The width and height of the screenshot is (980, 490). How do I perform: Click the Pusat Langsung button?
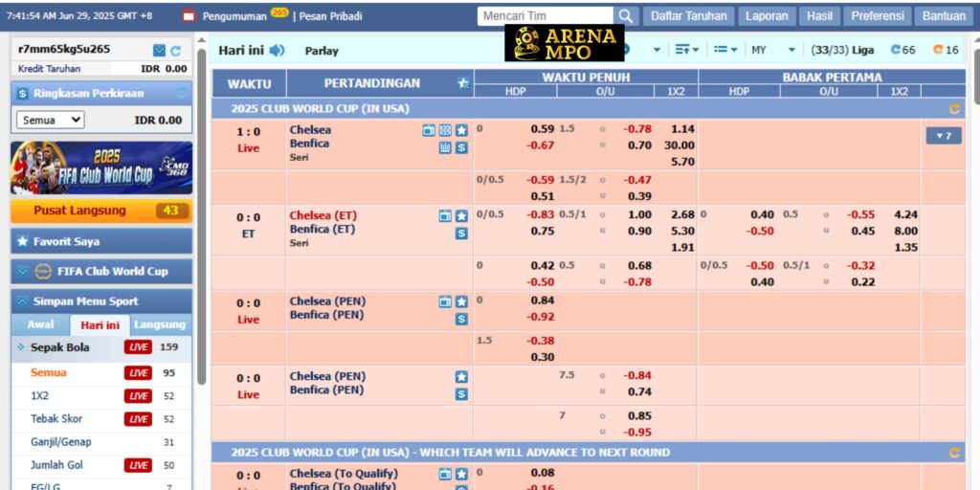click(x=101, y=212)
